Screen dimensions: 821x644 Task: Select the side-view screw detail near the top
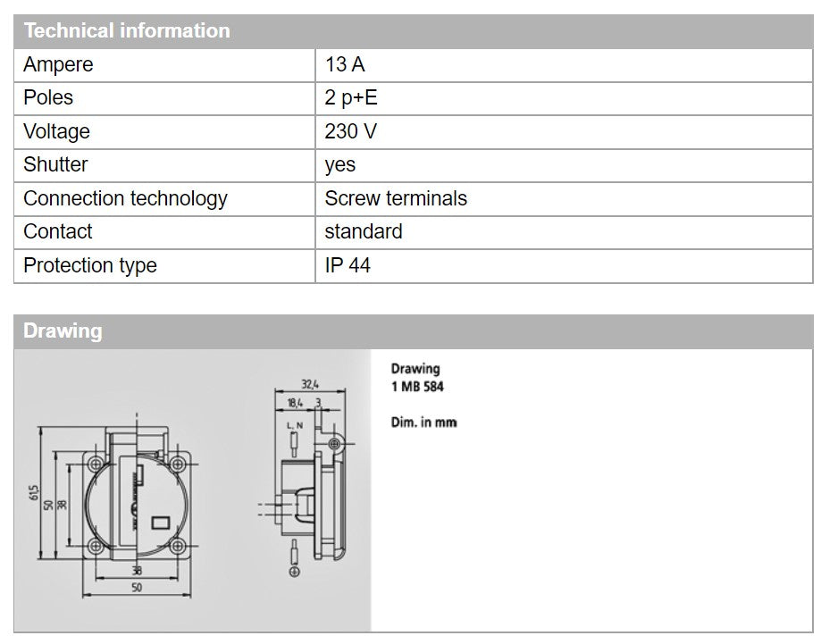334,444
